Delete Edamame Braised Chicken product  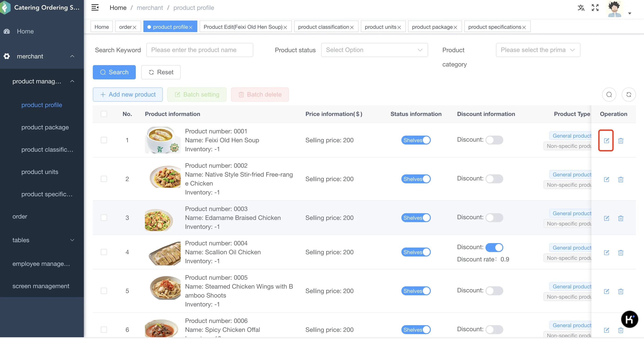coord(621,218)
